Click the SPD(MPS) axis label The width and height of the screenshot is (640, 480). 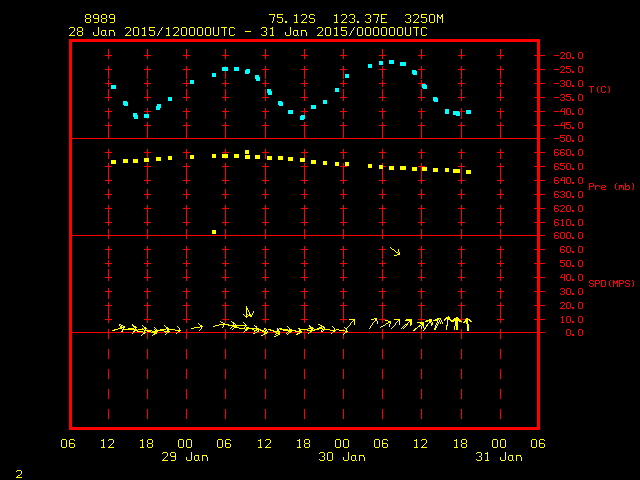coord(611,283)
